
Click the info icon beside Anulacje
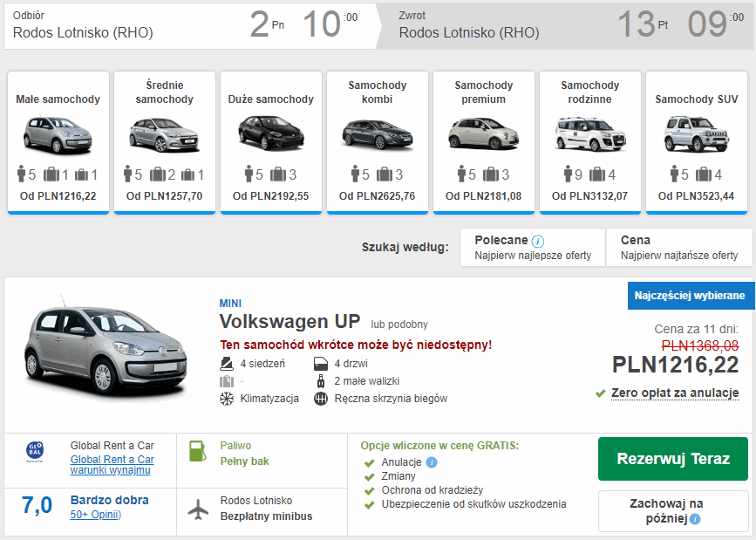click(432, 462)
